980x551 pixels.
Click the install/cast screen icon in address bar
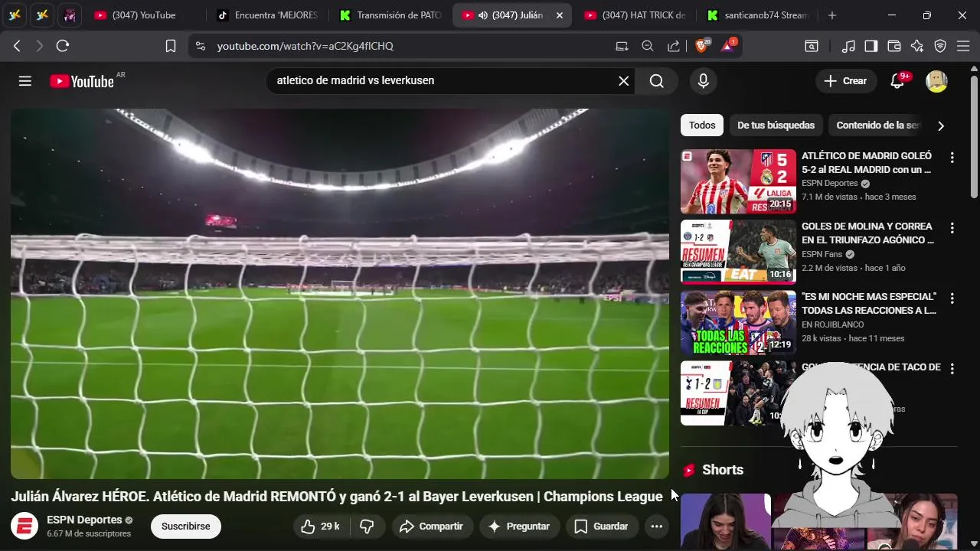[622, 46]
